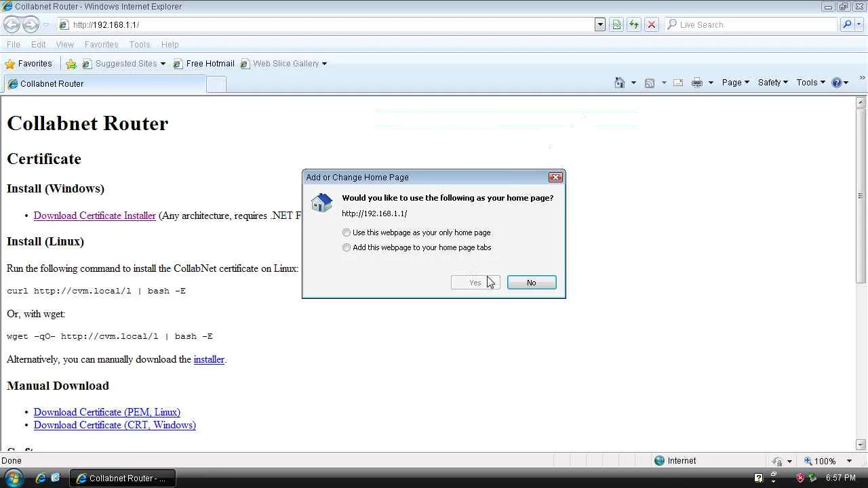Click the blue Help question mark icon

point(837,83)
